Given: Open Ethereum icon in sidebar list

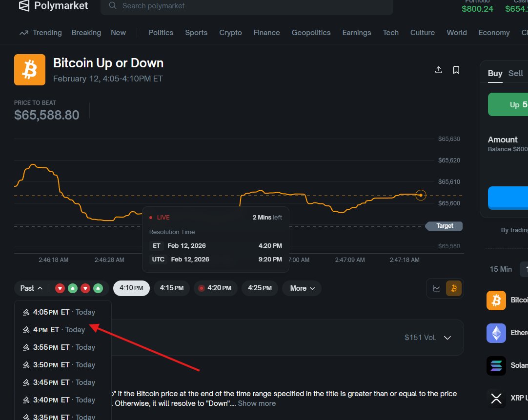Looking at the screenshot, I should (496, 333).
